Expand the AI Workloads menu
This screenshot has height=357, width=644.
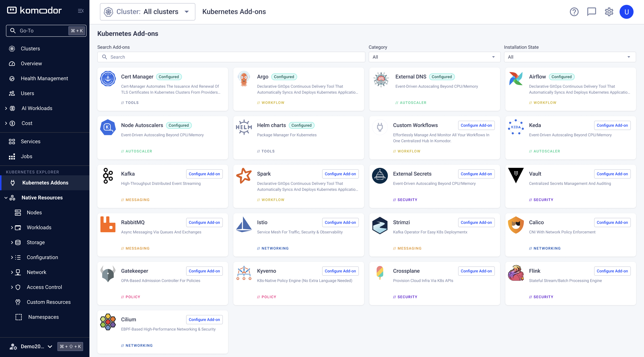(x=6, y=108)
